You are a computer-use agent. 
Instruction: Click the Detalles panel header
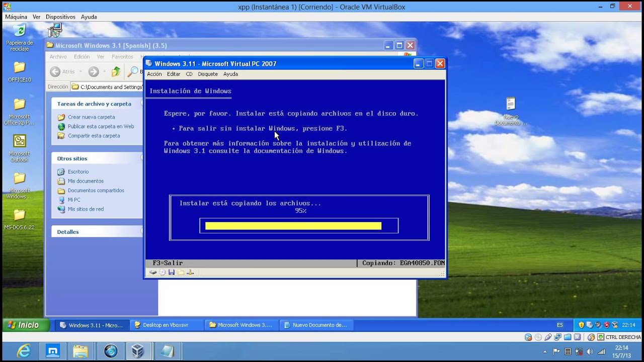pos(98,232)
